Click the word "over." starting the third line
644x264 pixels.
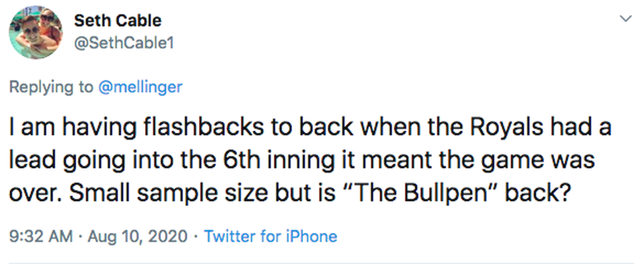pyautogui.click(x=32, y=188)
